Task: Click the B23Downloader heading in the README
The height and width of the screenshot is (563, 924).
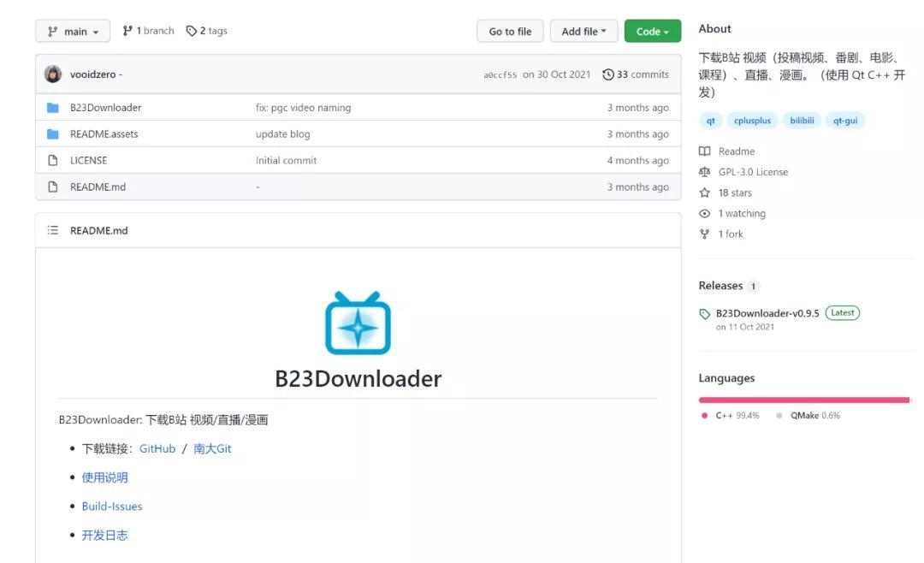Action: point(358,378)
